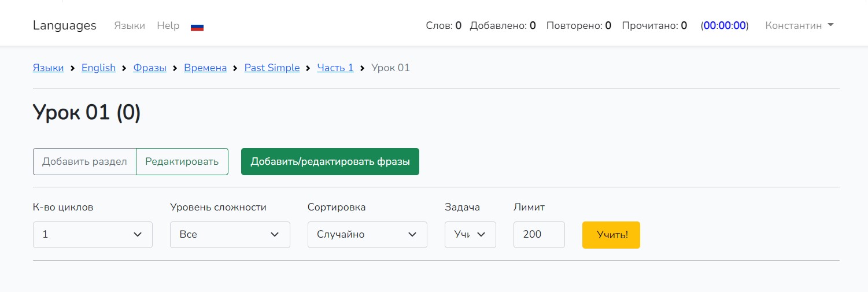Expand the Константин user dropdown
The height and width of the screenshot is (292, 868).
coord(799,25)
